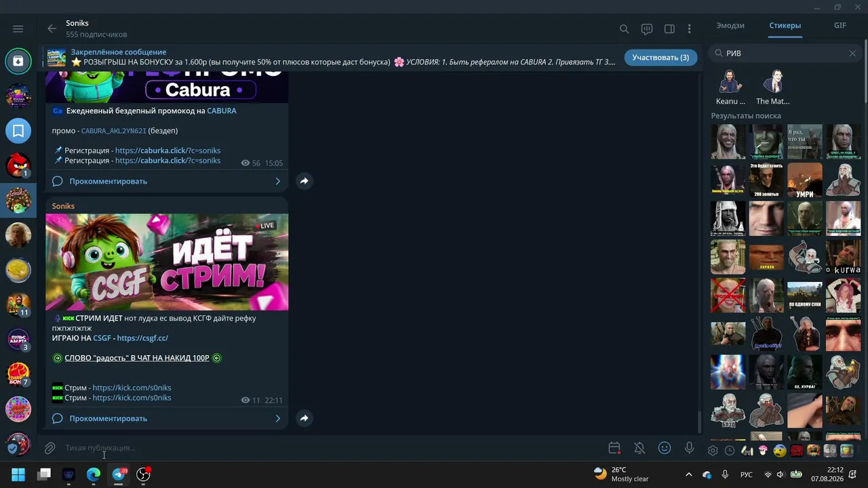Search messages in the Soniks channel
868x488 pixels.
click(625, 29)
